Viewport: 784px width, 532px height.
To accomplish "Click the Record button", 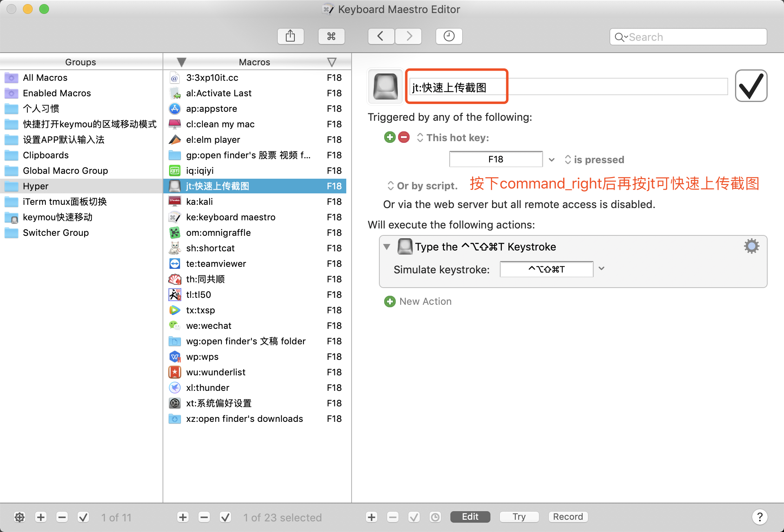I will 568,517.
